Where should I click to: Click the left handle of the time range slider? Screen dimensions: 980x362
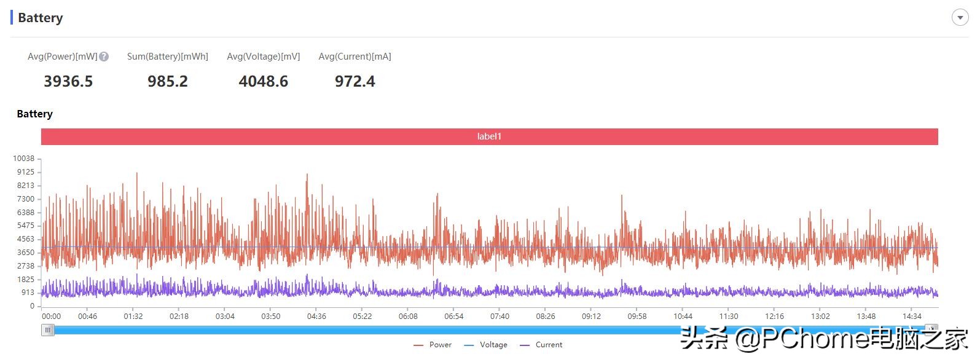point(48,330)
